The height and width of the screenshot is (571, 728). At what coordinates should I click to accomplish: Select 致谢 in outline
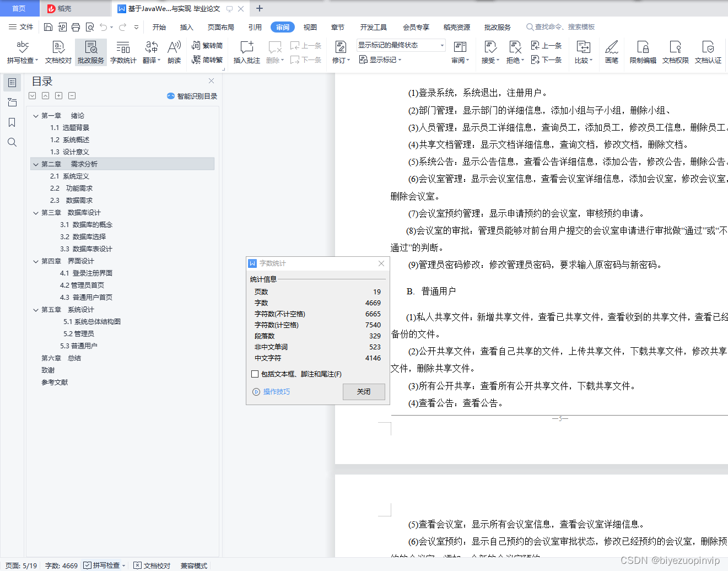tap(48, 370)
